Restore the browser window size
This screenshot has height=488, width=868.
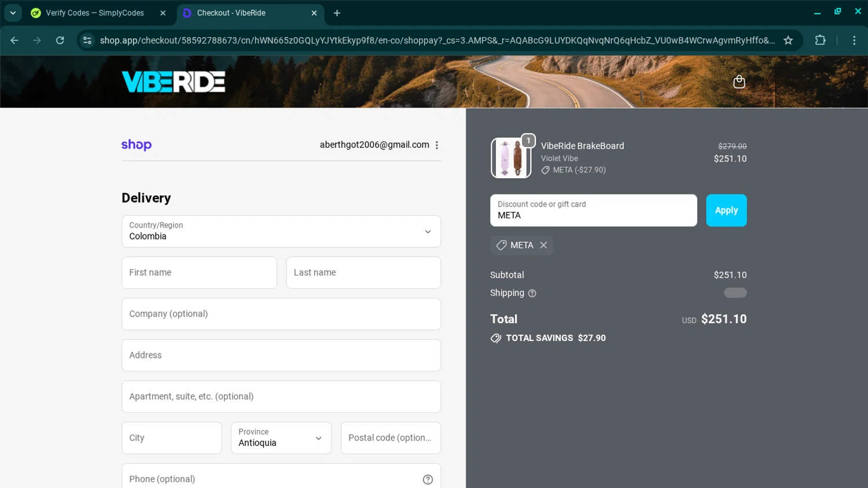pos(837,12)
